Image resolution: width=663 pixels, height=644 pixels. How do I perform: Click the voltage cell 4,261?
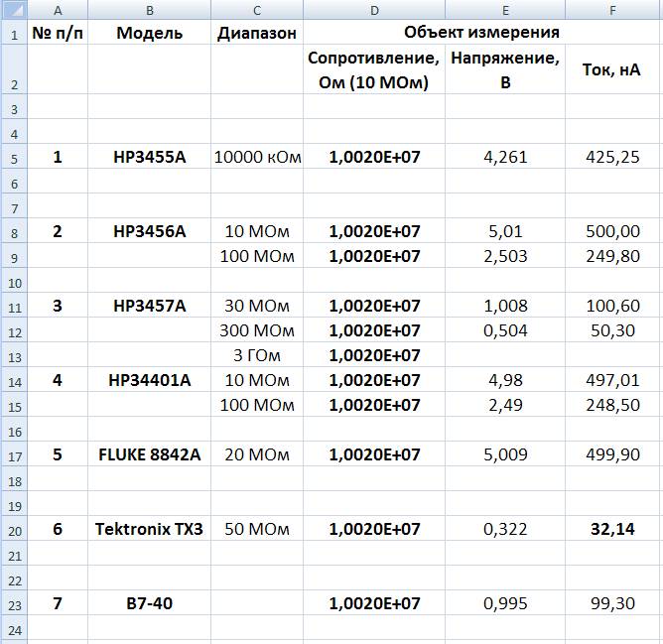[x=505, y=157]
